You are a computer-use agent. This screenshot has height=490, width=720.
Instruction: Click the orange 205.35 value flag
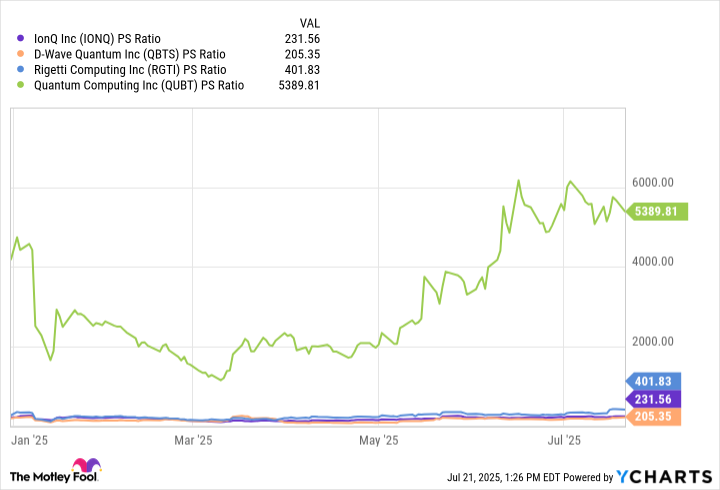pyautogui.click(x=655, y=415)
